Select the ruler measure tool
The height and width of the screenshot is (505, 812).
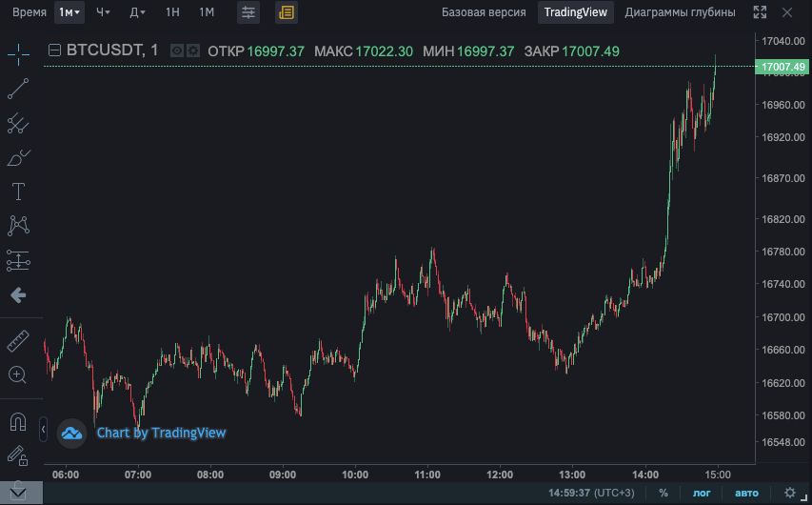18,341
